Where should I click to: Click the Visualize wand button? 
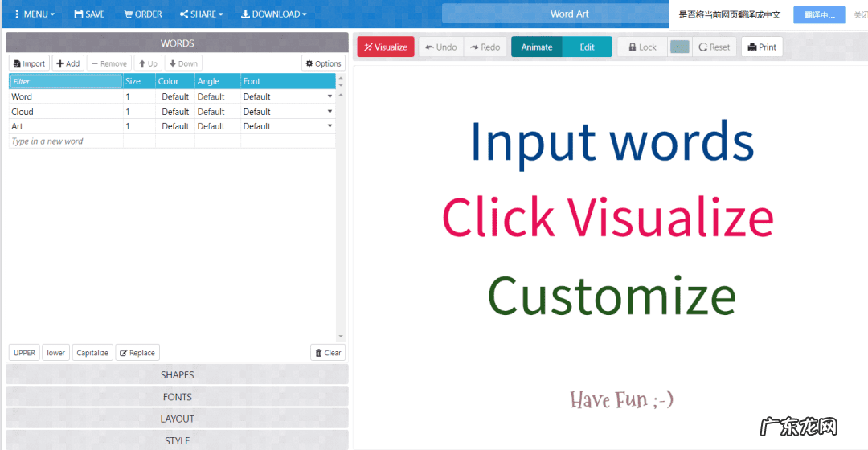point(386,47)
